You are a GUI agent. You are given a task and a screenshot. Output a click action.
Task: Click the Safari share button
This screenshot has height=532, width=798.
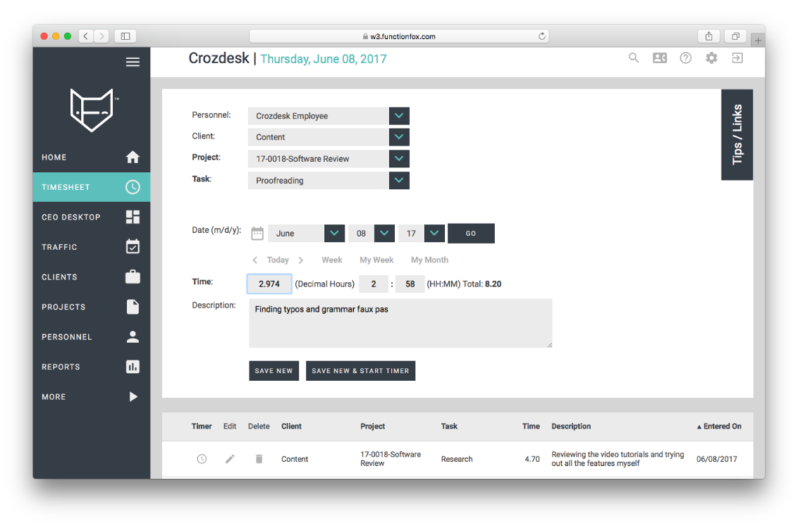pyautogui.click(x=709, y=36)
